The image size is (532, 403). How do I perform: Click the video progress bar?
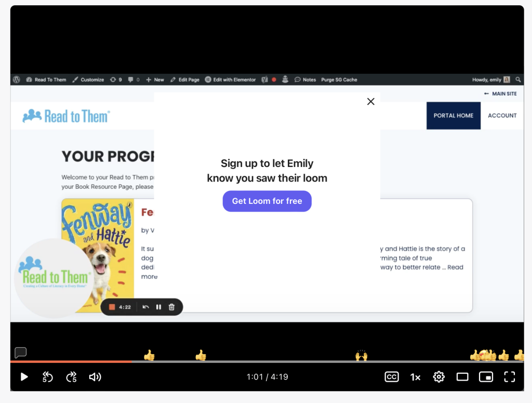coord(267,361)
